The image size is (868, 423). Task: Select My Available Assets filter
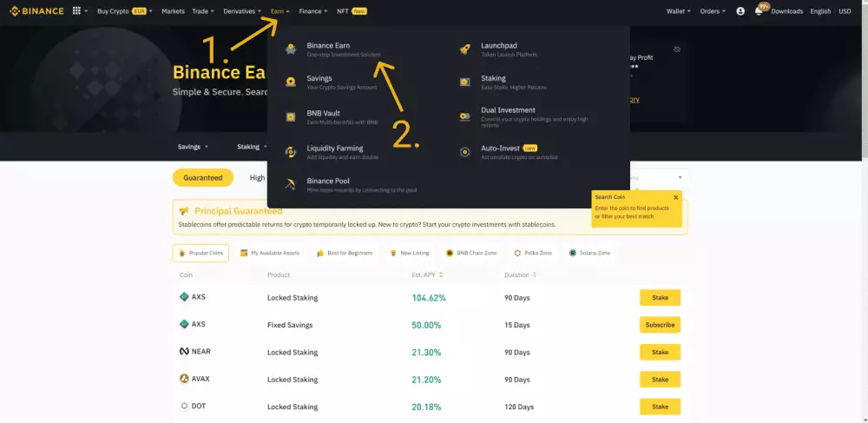pyautogui.click(x=270, y=253)
